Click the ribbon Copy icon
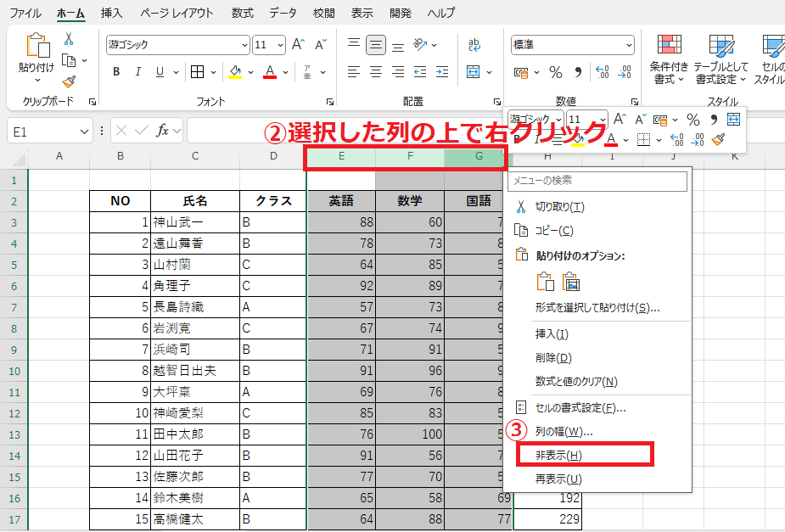 click(69, 60)
